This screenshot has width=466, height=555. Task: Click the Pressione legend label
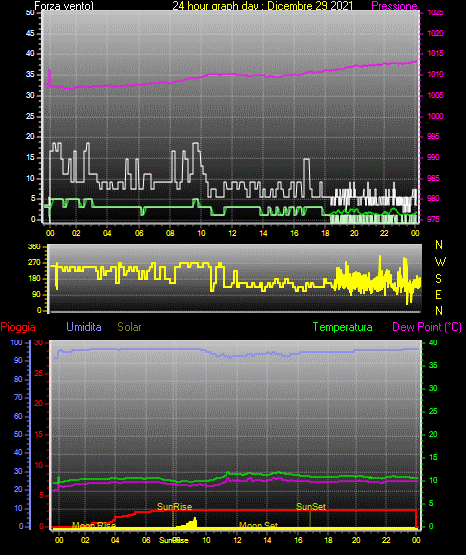[394, 6]
